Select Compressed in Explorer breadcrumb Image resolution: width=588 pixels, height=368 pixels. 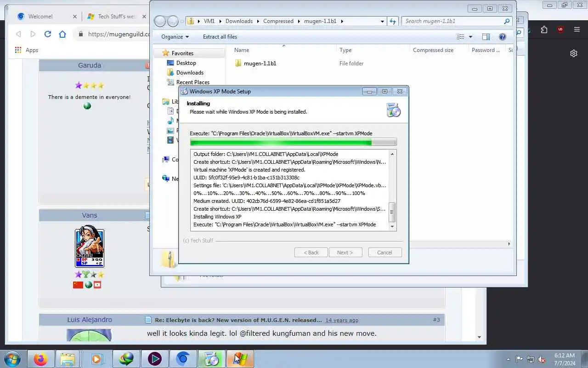[278, 21]
